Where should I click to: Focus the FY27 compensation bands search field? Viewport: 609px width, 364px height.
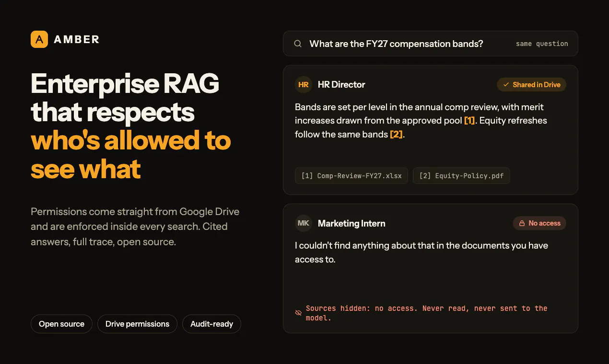point(431,44)
